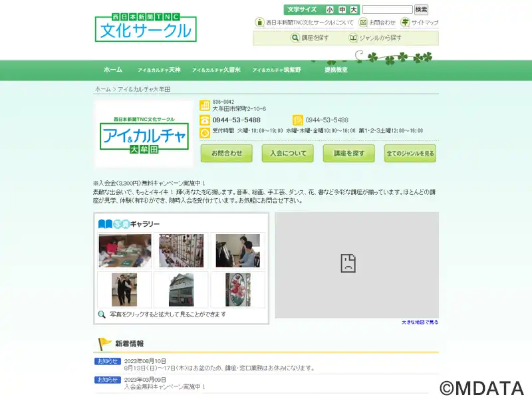The height and width of the screenshot is (399, 532).
Task: Open the アイ&カルチャ久留米 navigation tab
Action: tap(216, 70)
